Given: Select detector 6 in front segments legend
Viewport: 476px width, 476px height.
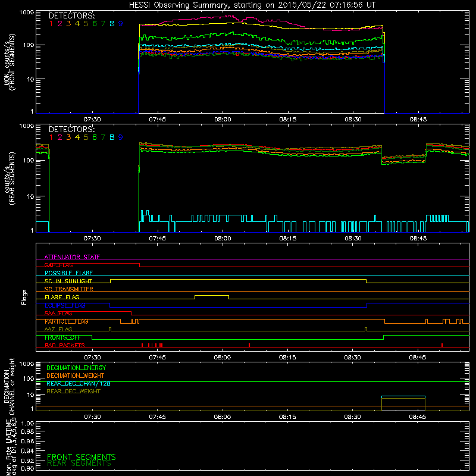Looking at the screenshot, I should click(x=95, y=24).
